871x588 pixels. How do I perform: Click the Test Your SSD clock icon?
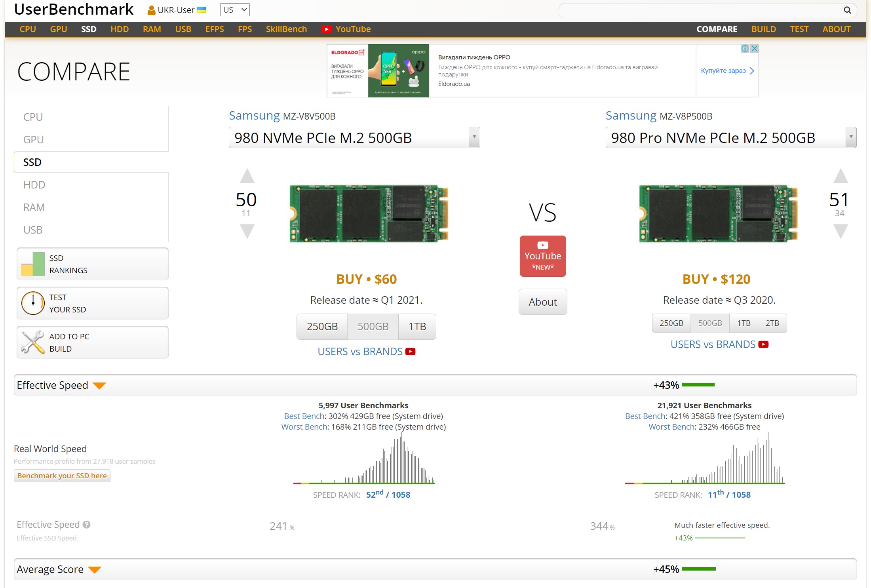[33, 303]
